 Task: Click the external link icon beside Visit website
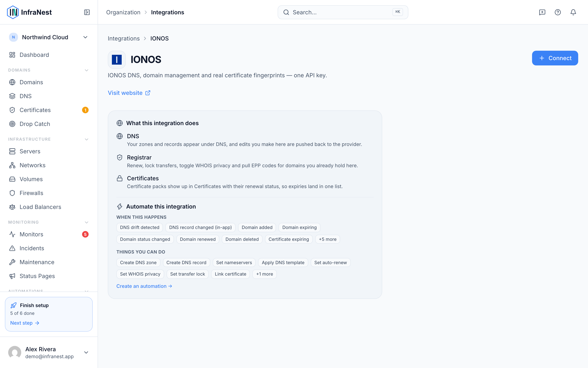(148, 93)
